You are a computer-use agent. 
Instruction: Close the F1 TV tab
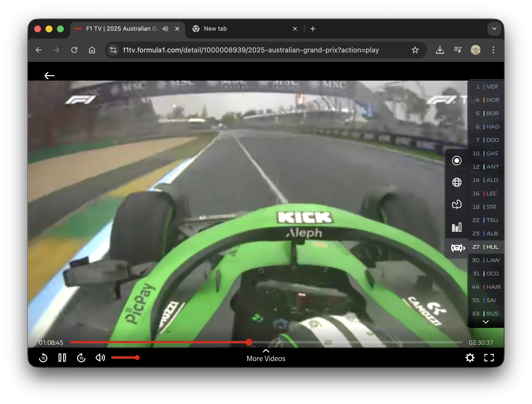pos(177,29)
